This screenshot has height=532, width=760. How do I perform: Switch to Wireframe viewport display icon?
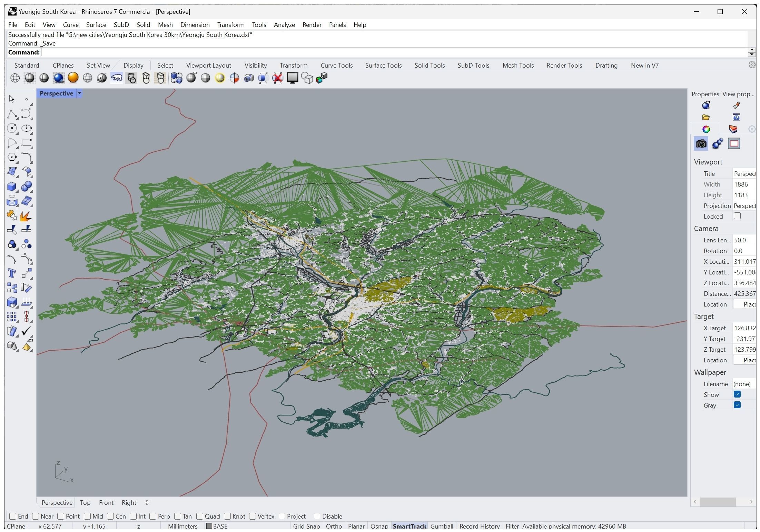[x=15, y=78]
